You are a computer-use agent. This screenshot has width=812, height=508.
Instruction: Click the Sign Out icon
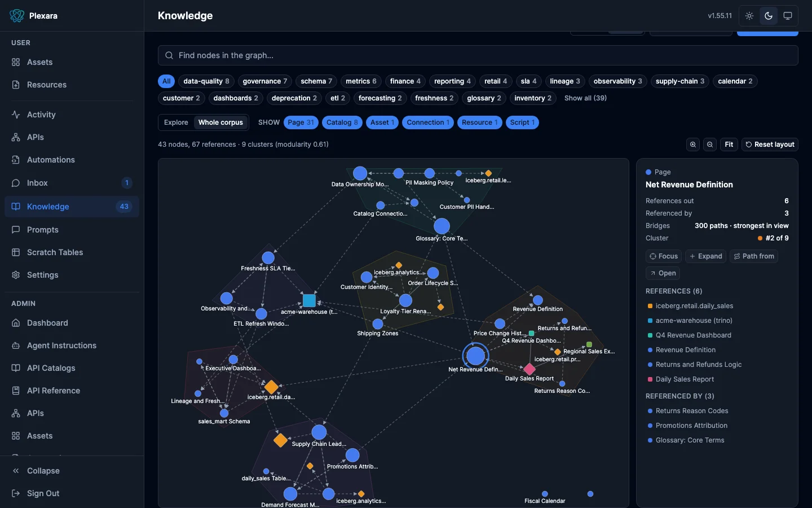[16, 493]
